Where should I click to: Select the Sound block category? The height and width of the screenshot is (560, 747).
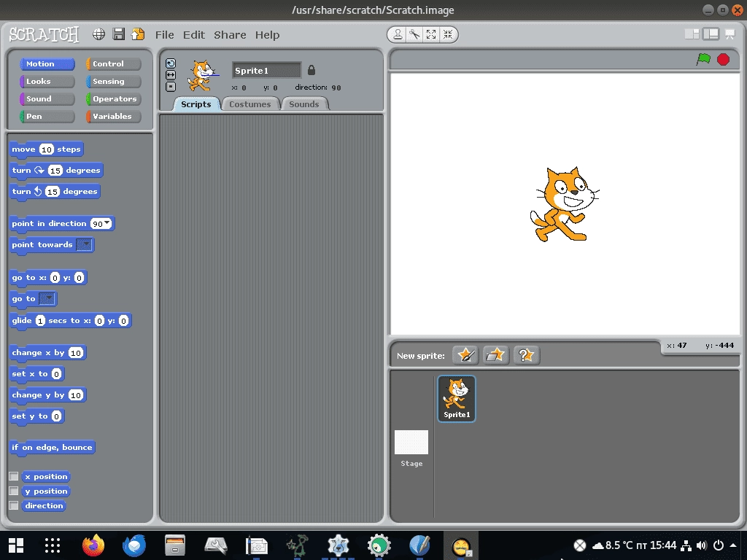tap(47, 98)
